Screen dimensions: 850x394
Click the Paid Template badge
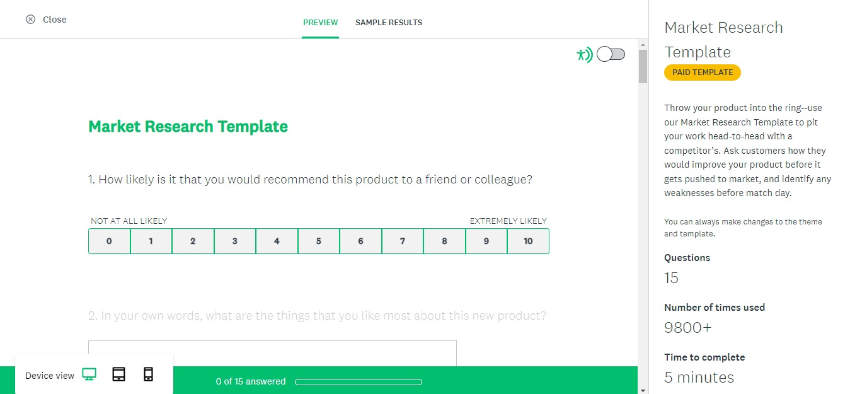(703, 72)
